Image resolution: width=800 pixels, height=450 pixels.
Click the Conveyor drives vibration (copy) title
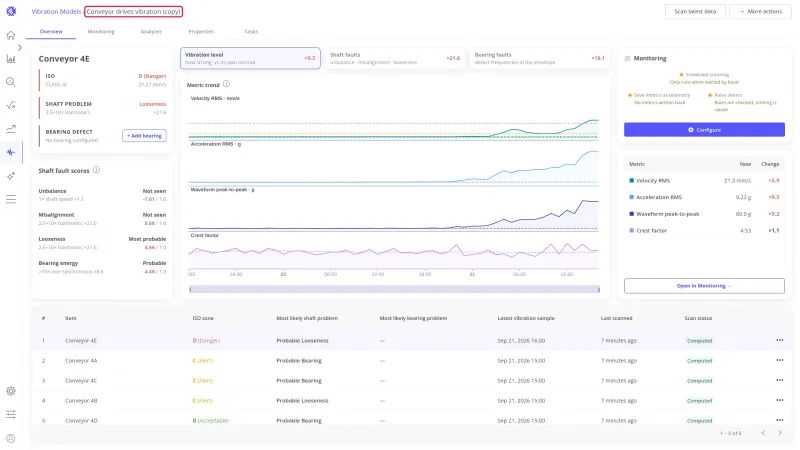click(134, 11)
